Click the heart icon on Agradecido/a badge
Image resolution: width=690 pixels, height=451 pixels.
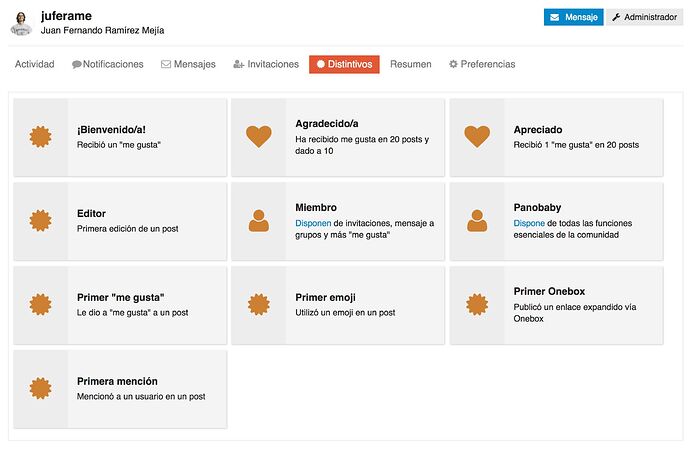[259, 136]
